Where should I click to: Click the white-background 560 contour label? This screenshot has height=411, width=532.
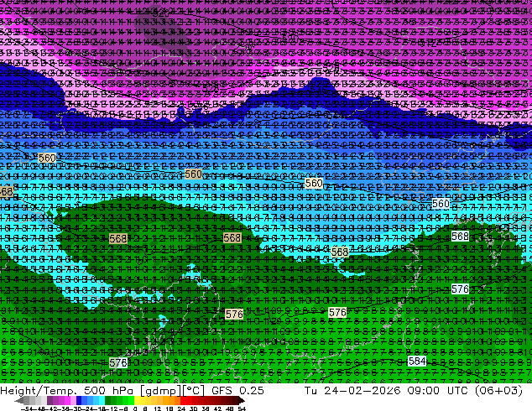[441, 204]
